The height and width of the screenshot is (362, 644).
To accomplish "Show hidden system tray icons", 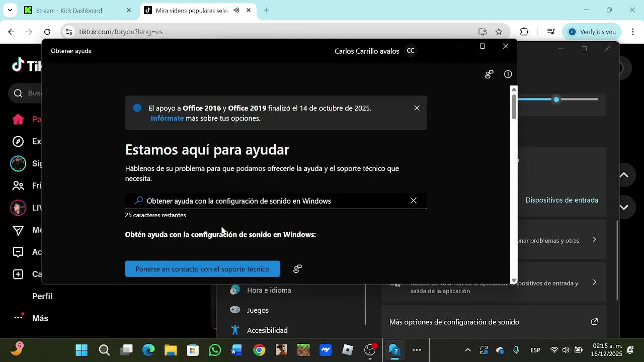I will click(468, 350).
